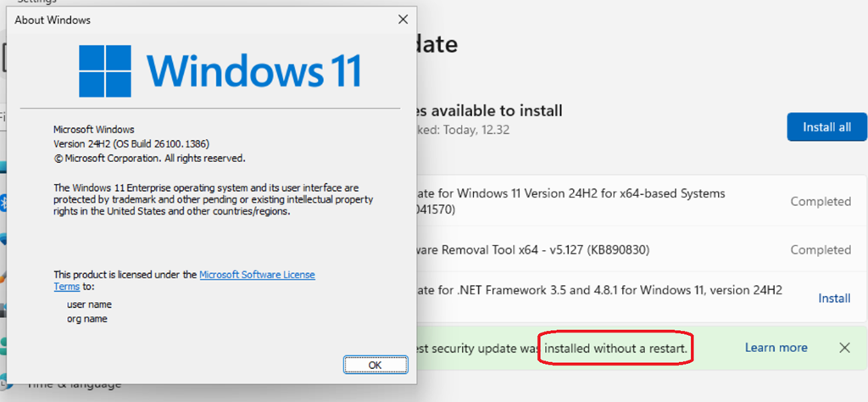This screenshot has height=402, width=868.
Task: Open the Learn more link
Action: coord(776,348)
